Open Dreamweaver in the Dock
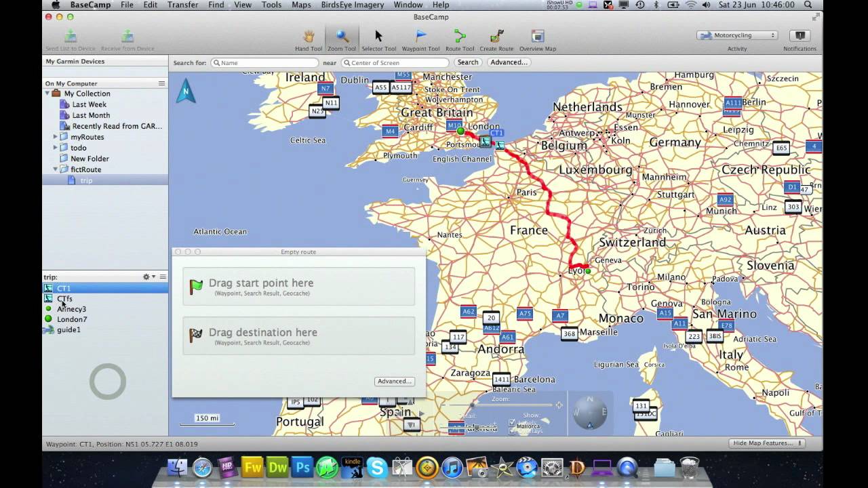Image resolution: width=868 pixels, height=488 pixels. click(x=277, y=467)
